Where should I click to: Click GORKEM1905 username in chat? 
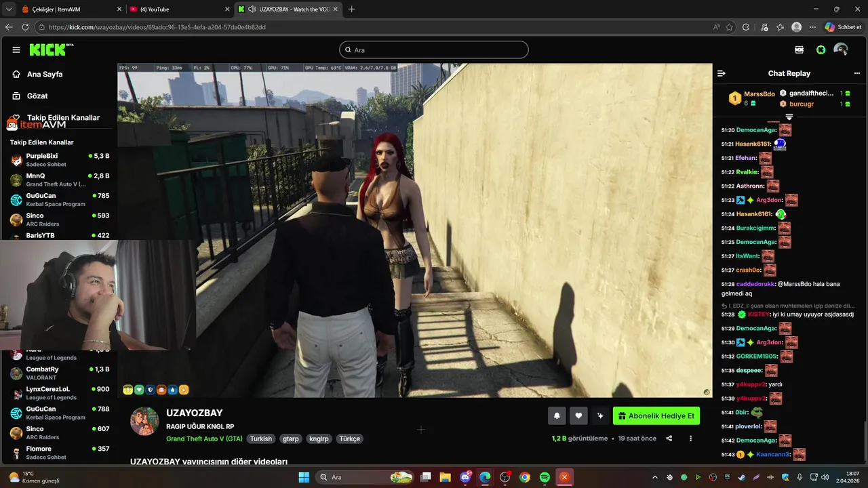[x=756, y=357]
